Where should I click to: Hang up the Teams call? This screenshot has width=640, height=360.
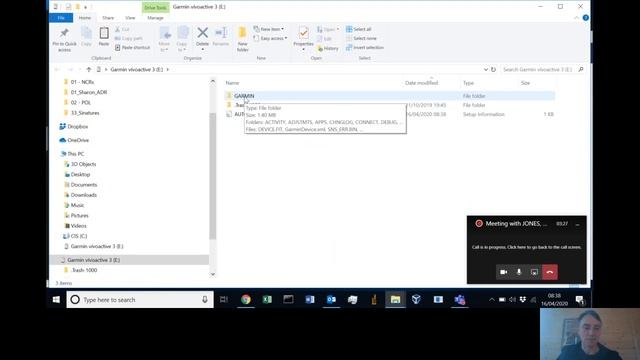[x=550, y=272]
